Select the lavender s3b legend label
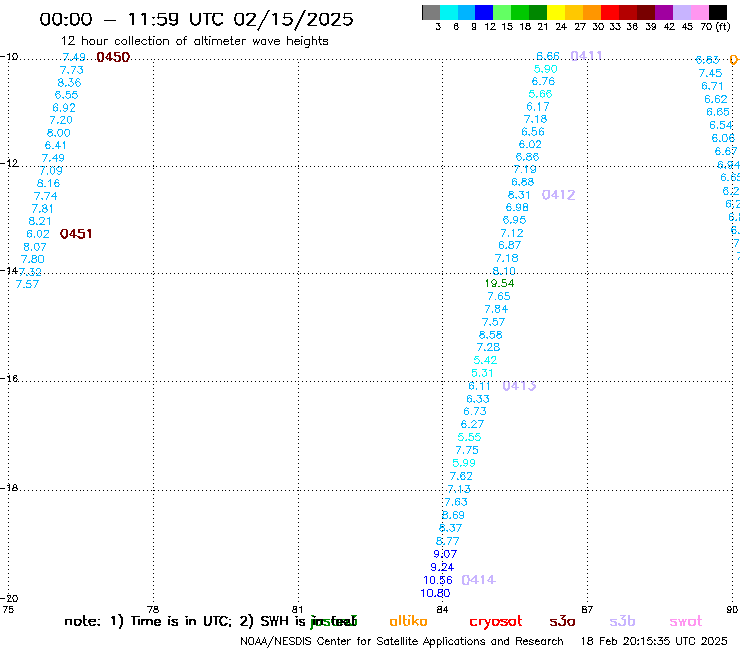 (622, 621)
